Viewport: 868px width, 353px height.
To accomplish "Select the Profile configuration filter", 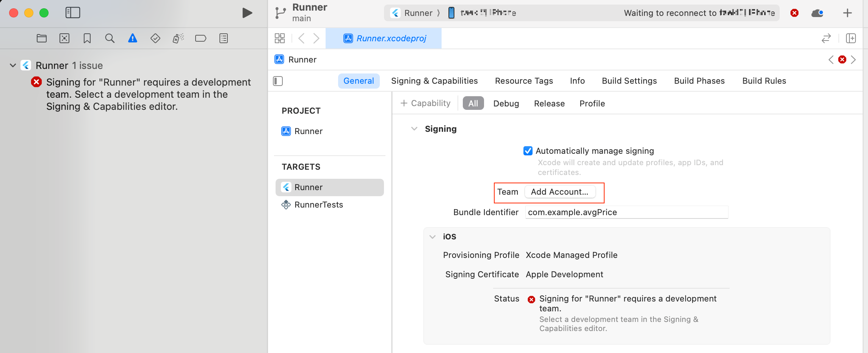I will (592, 103).
